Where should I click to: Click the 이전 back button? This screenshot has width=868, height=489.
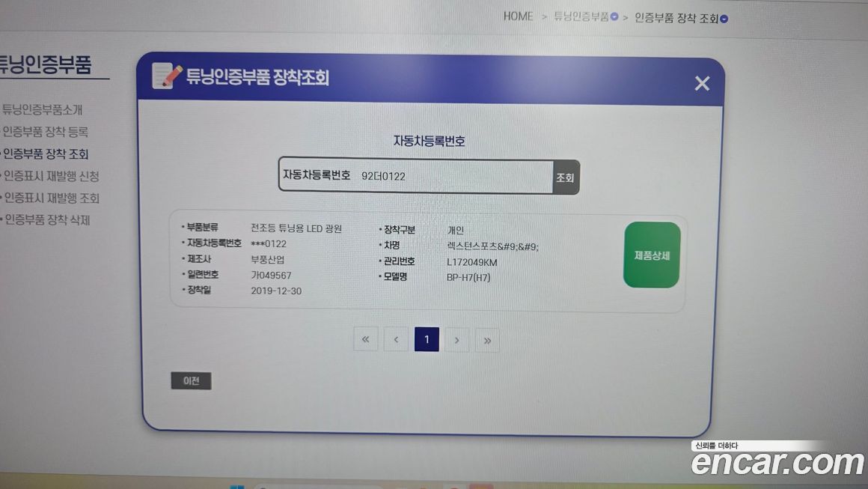point(191,381)
